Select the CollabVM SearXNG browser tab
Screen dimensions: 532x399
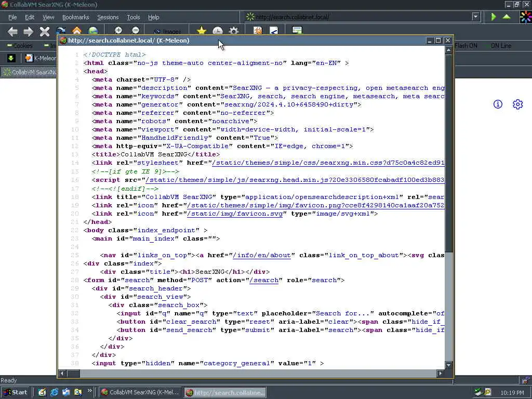[x=29, y=72]
